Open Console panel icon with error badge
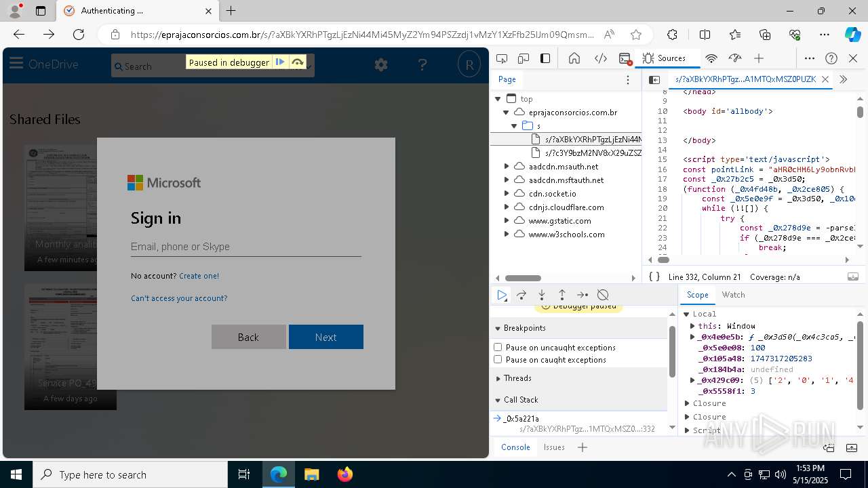 [x=625, y=58]
